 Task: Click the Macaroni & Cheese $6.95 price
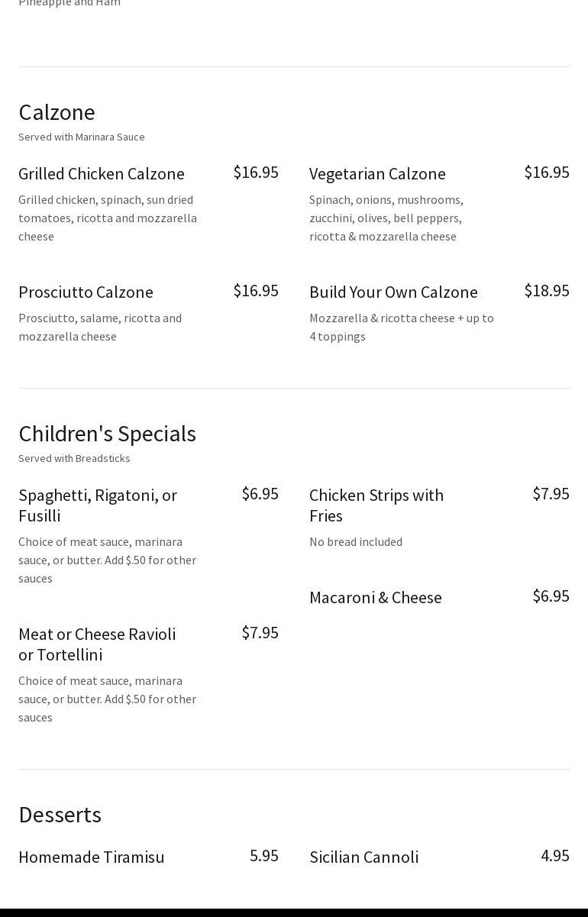[x=551, y=596]
